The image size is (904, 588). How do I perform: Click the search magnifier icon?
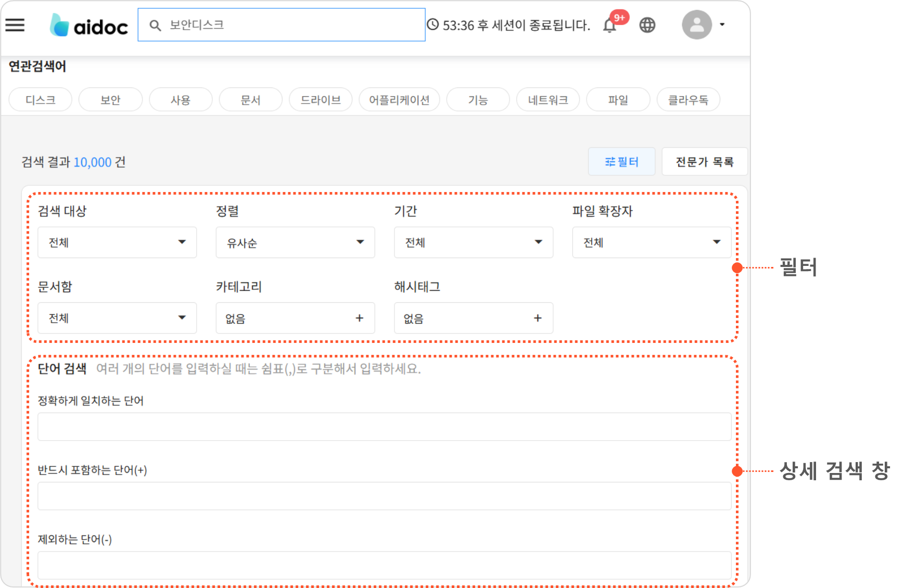(x=155, y=25)
